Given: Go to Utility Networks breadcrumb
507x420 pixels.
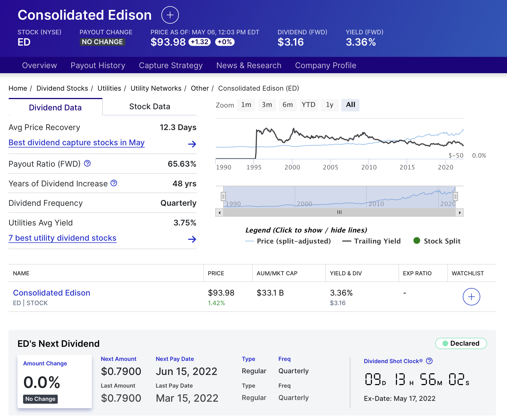Looking at the screenshot, I should pos(156,88).
